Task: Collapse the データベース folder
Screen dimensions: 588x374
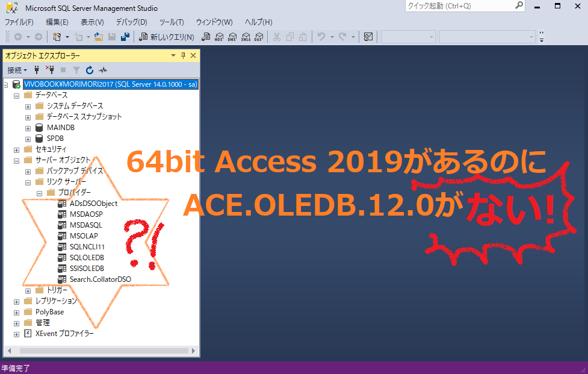Action: point(16,96)
